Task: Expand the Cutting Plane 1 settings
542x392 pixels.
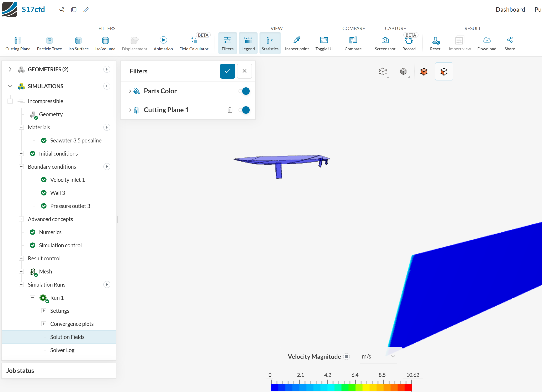Action: [x=130, y=110]
